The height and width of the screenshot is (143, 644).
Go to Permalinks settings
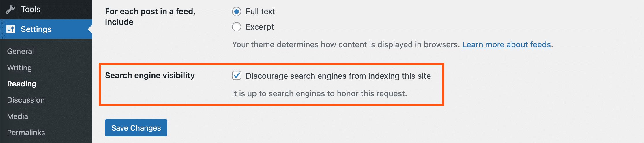[26, 133]
